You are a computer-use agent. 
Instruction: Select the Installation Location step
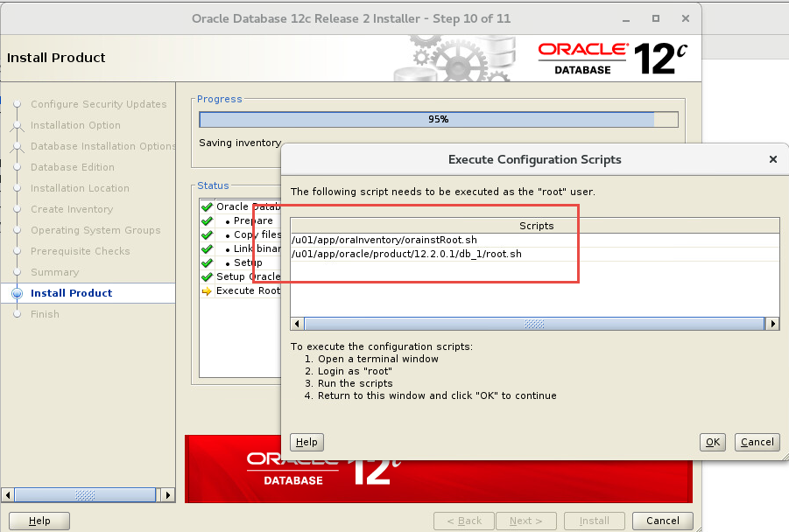pos(80,188)
